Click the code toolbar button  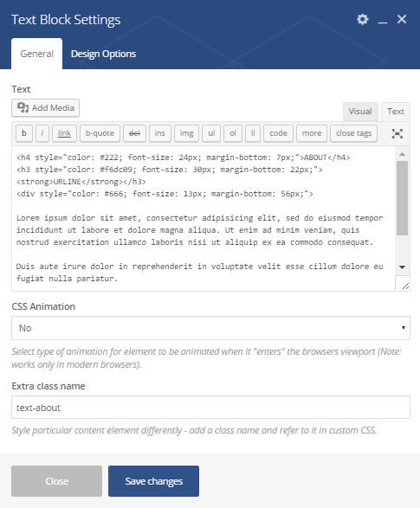pyautogui.click(x=278, y=133)
